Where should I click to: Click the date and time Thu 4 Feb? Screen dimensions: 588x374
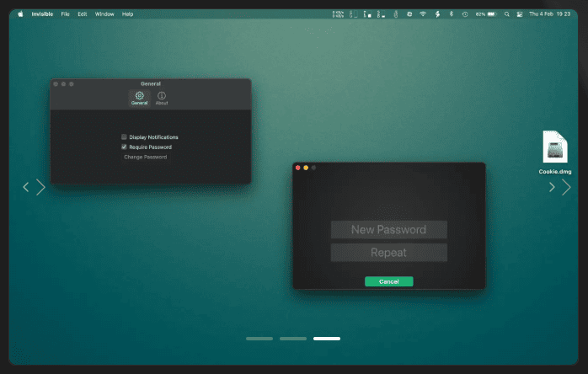[x=550, y=13]
